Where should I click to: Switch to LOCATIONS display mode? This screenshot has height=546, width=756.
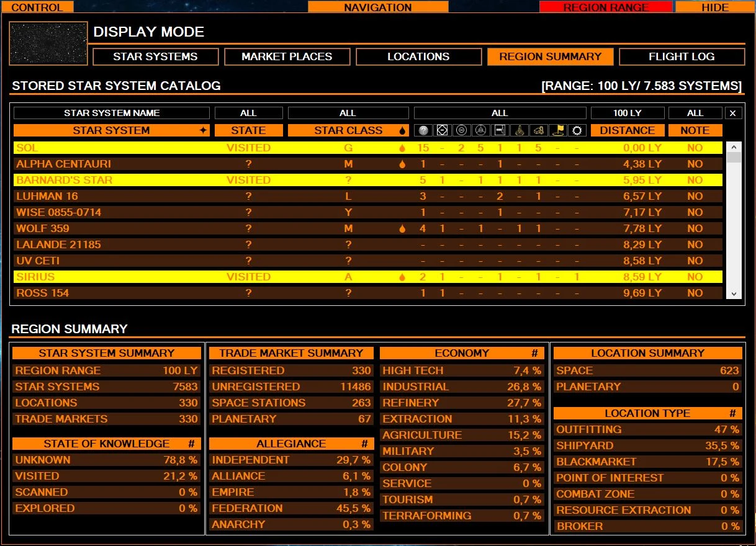point(418,56)
